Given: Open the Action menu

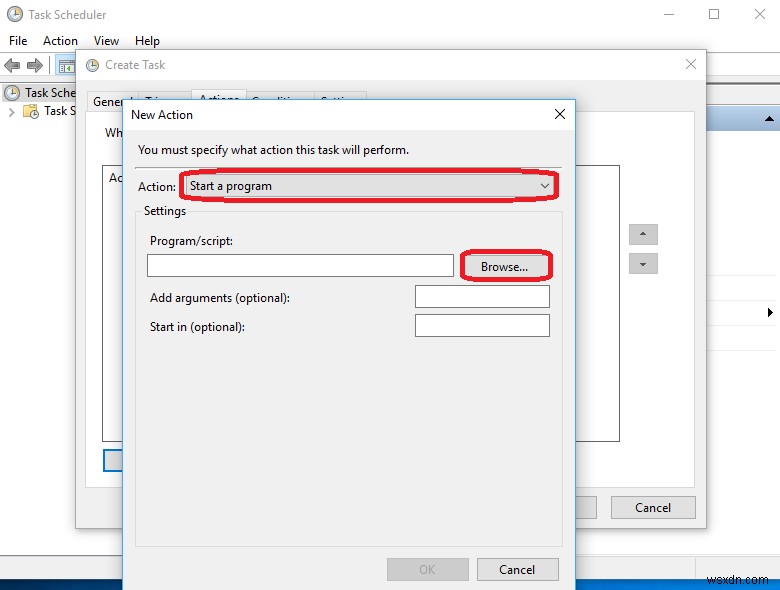Looking at the screenshot, I should [60, 41].
